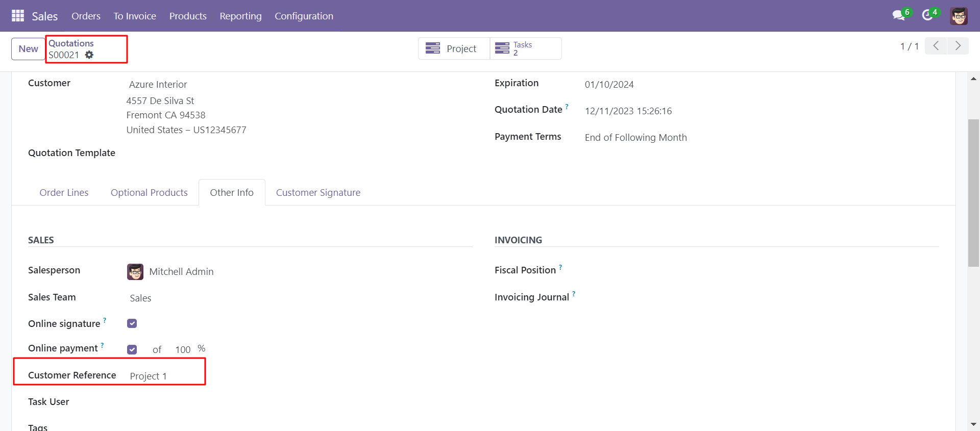
Task: Toggle the Online signature checkbox
Action: click(132, 323)
